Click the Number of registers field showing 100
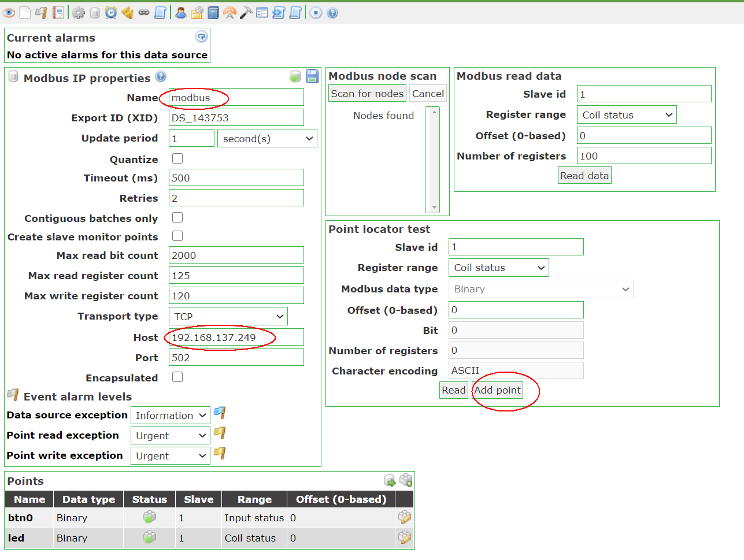Screen dimensions: 744x560 coord(645,155)
